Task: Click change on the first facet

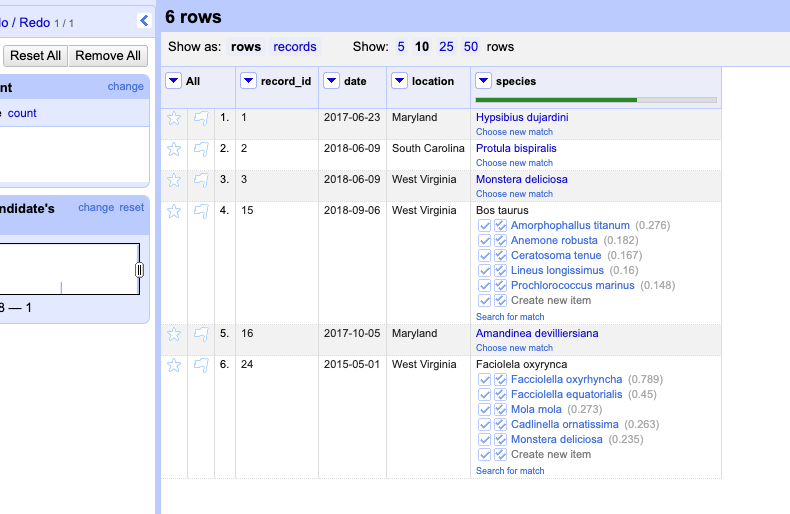Action: click(x=125, y=86)
